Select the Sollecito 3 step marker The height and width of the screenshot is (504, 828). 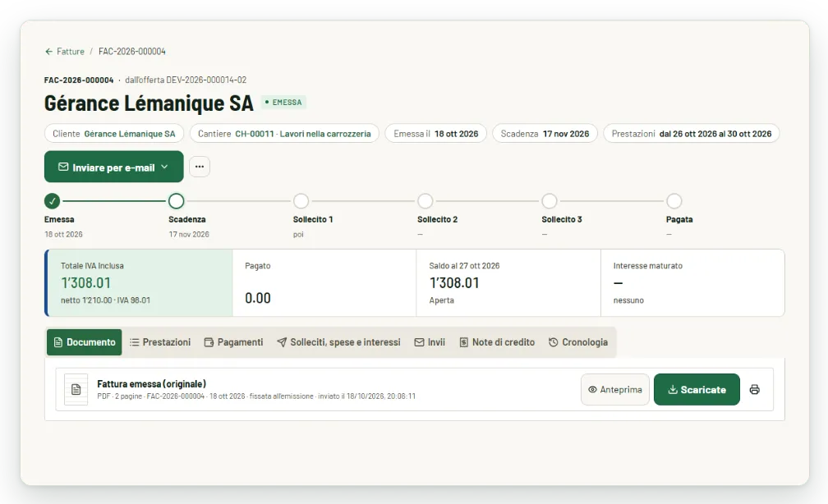550,201
